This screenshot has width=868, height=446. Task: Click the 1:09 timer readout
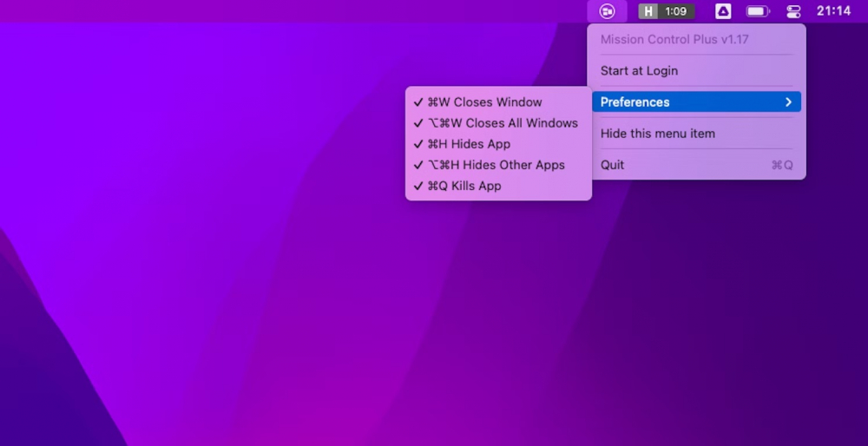676,11
